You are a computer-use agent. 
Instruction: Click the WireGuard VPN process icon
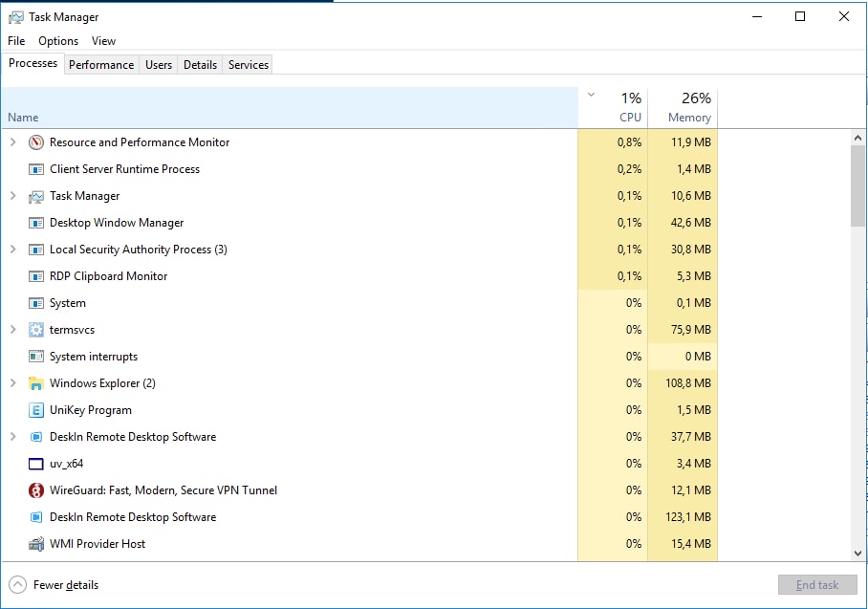(35, 489)
